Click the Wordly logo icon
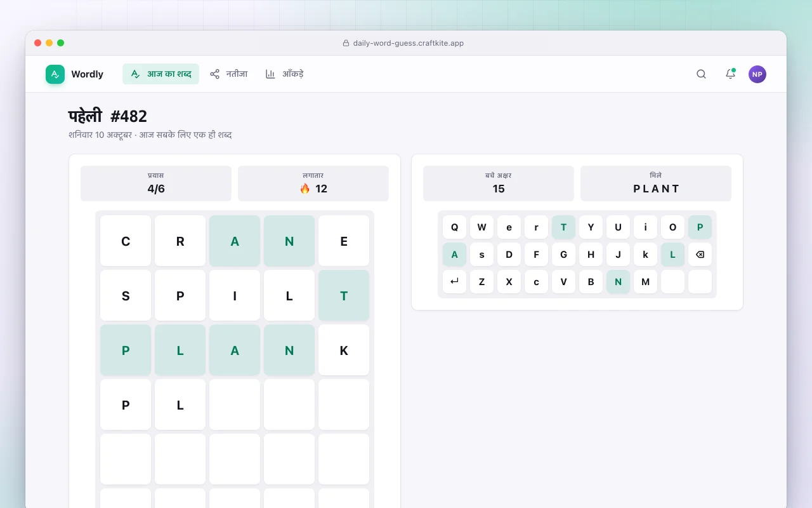Screen dimensions: 812x508 (x=55, y=74)
